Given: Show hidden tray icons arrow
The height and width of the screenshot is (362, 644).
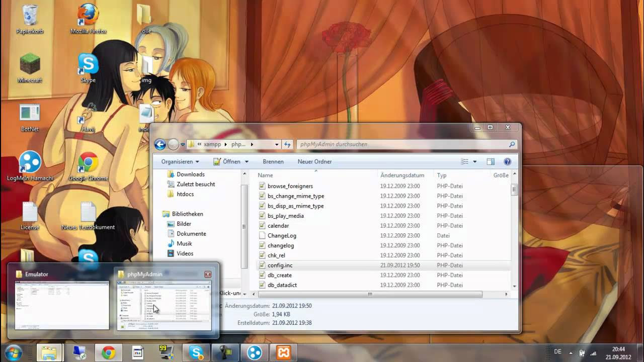Looking at the screenshot, I should coord(571,353).
